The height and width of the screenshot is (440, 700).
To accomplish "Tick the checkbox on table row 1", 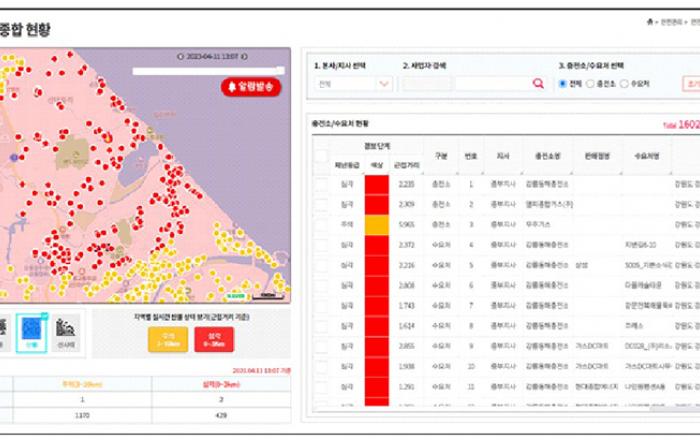I will pos(321,184).
